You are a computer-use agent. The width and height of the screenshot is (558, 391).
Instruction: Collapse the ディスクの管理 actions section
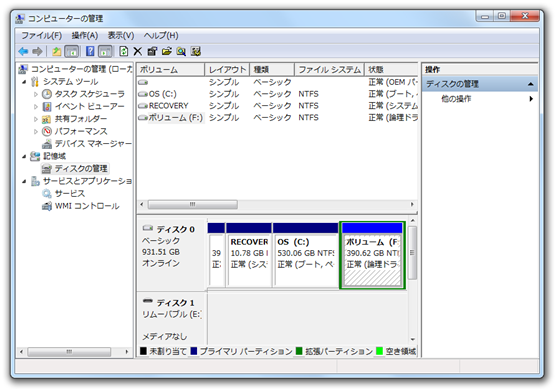(x=530, y=84)
